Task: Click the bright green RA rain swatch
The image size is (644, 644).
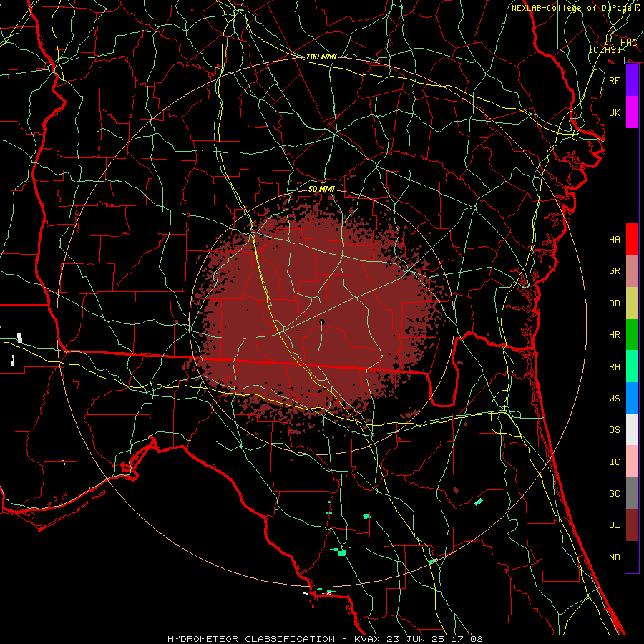Action: pos(632,366)
